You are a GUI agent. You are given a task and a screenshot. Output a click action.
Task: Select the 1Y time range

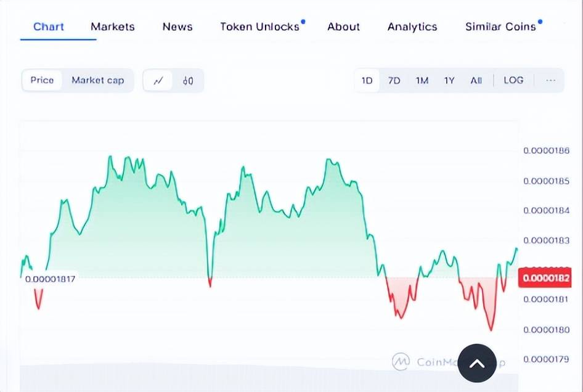tap(449, 81)
